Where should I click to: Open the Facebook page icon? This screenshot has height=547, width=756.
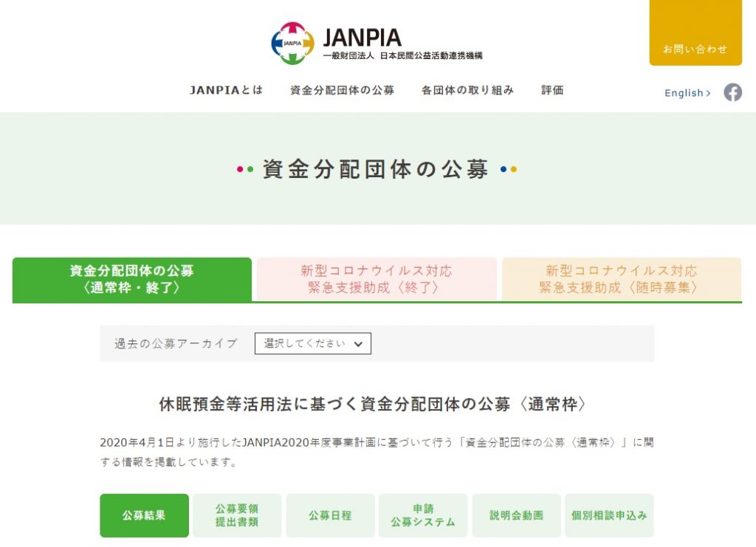[x=732, y=92]
